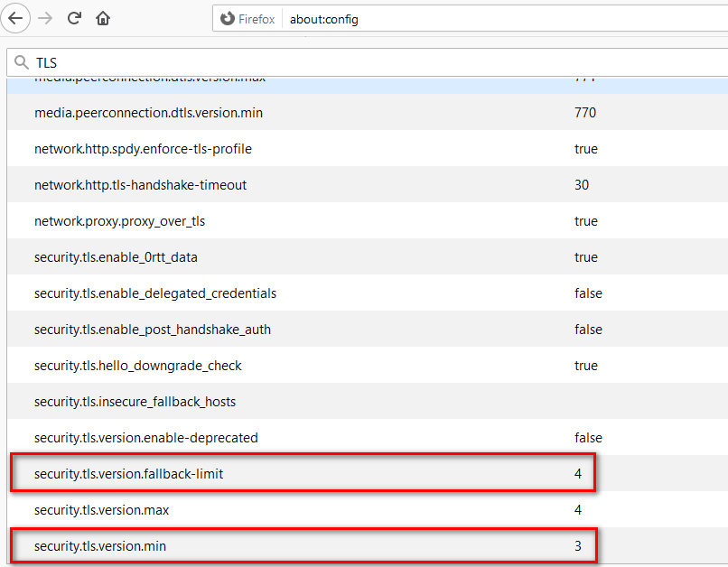Click false value of enable_post_handshake_auth

pyautogui.click(x=588, y=330)
